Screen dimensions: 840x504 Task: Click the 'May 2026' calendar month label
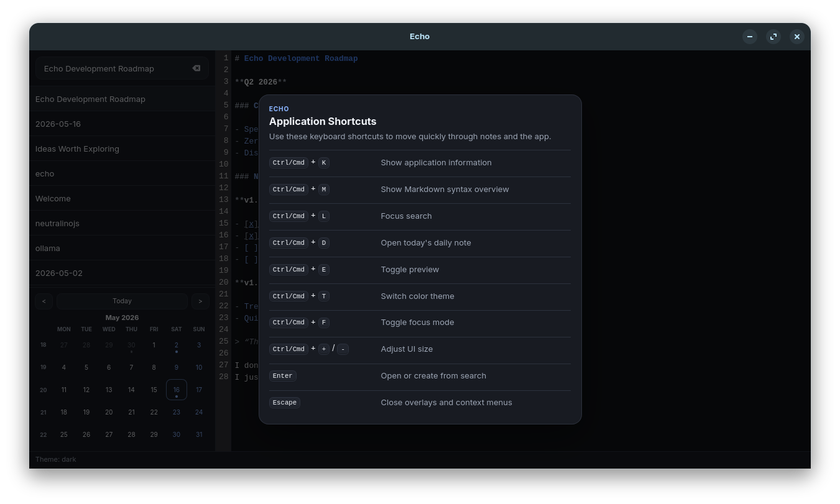click(122, 318)
